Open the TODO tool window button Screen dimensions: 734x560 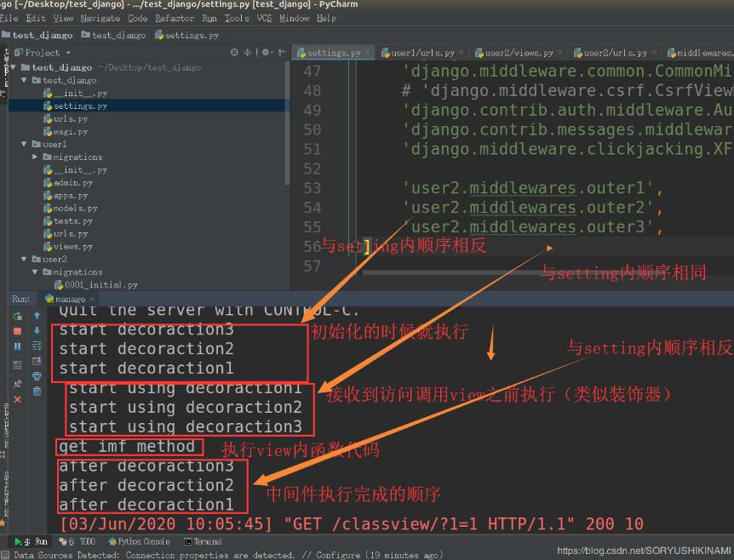click(77, 542)
